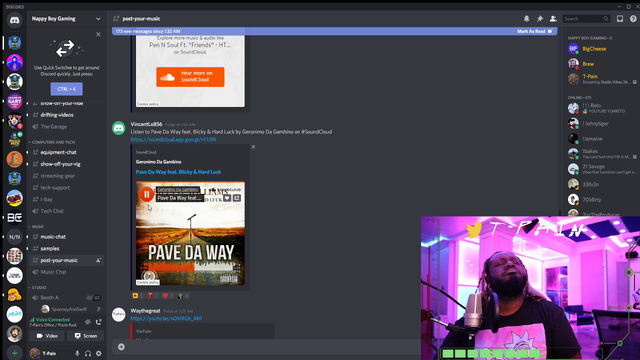Mute microphone toggle
The width and height of the screenshot is (640, 360).
pos(77,353)
